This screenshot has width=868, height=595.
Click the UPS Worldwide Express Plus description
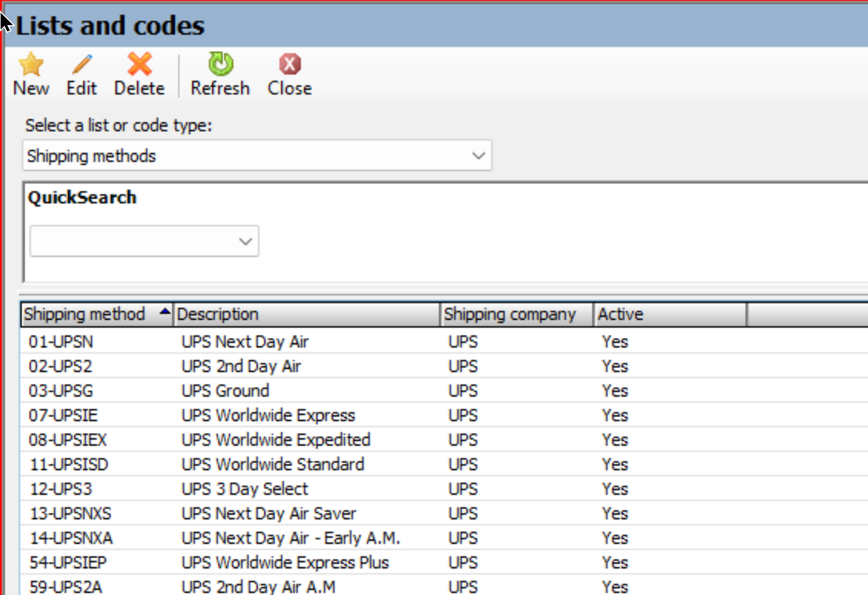coord(285,562)
